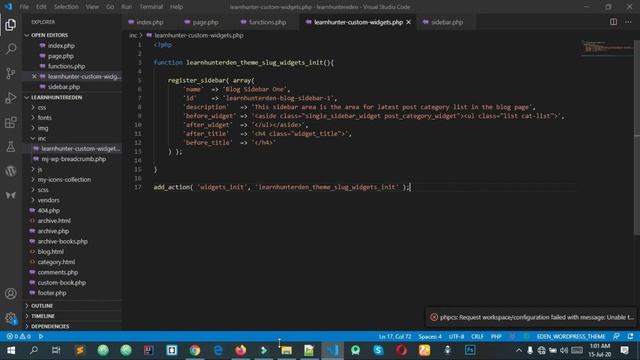Open Skype from the taskbar

point(378,350)
